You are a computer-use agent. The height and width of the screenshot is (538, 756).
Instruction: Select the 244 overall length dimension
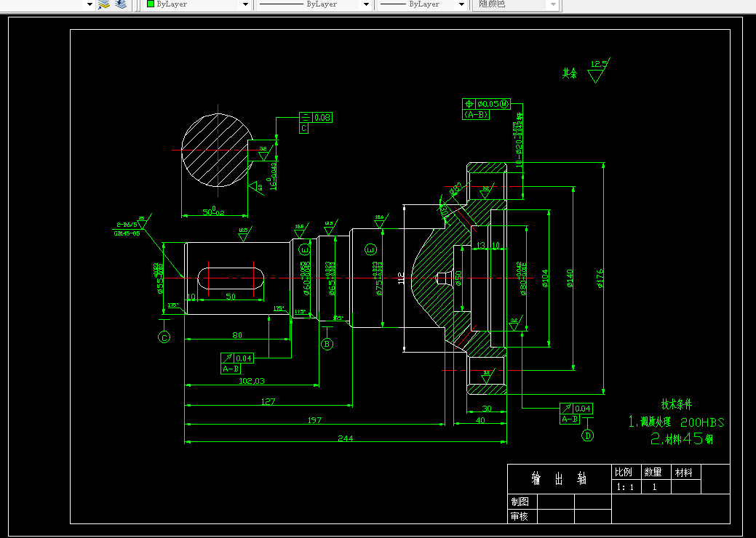click(x=345, y=438)
